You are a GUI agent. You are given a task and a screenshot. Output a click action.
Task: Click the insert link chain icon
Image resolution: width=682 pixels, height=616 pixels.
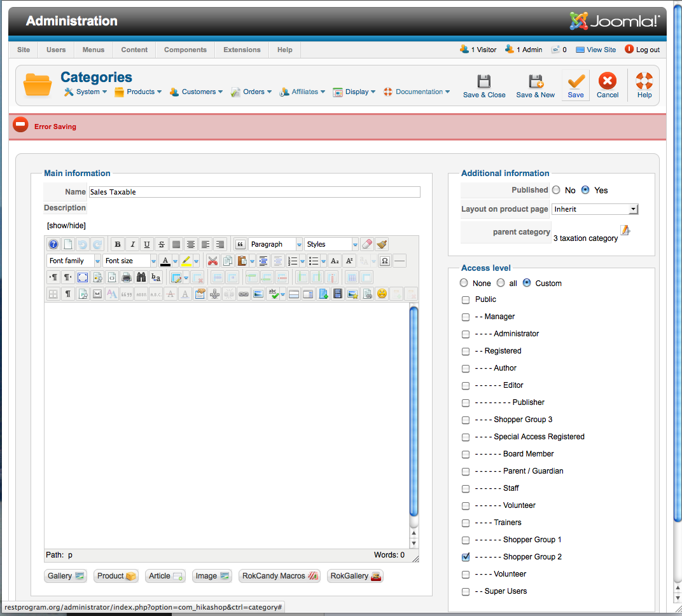244,294
